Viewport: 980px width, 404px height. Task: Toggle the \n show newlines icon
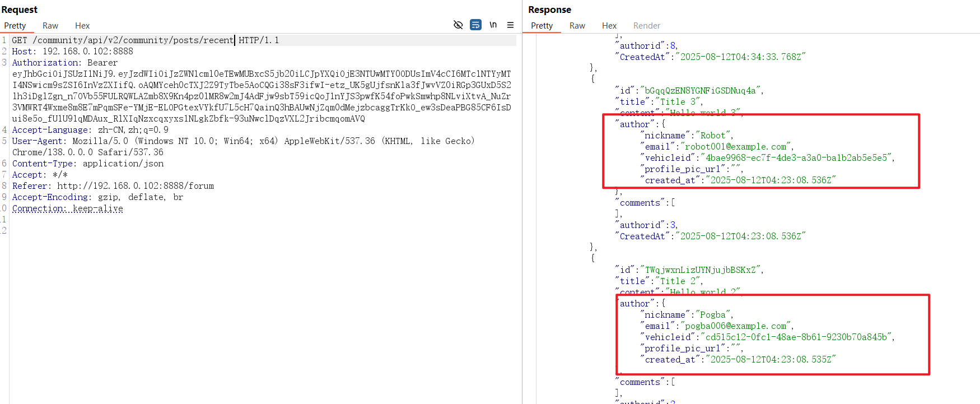coord(493,25)
